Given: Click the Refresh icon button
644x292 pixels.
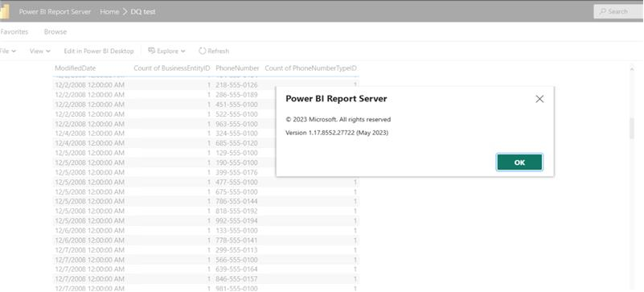Looking at the screenshot, I should coord(214,51).
